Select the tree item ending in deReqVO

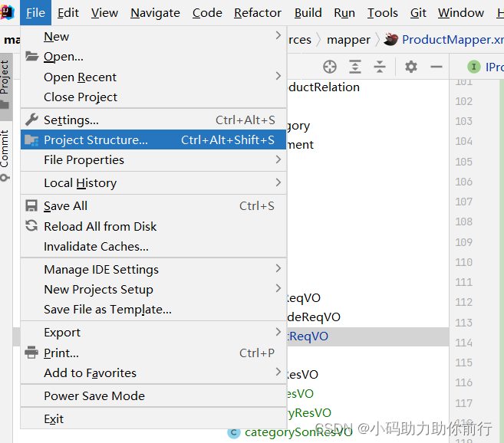pyautogui.click(x=314, y=317)
